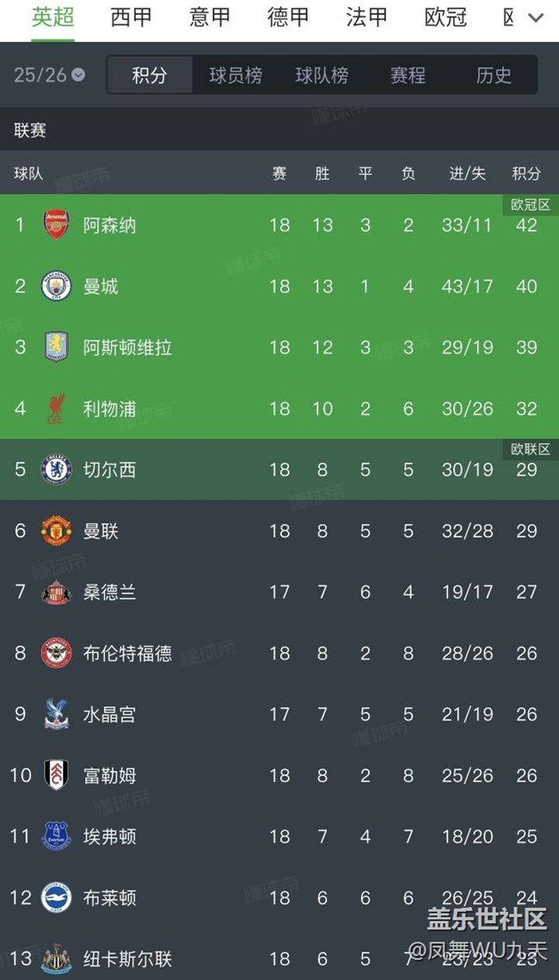Sort by the 积分 column header
Image resolution: width=559 pixels, height=980 pixels.
tap(526, 174)
